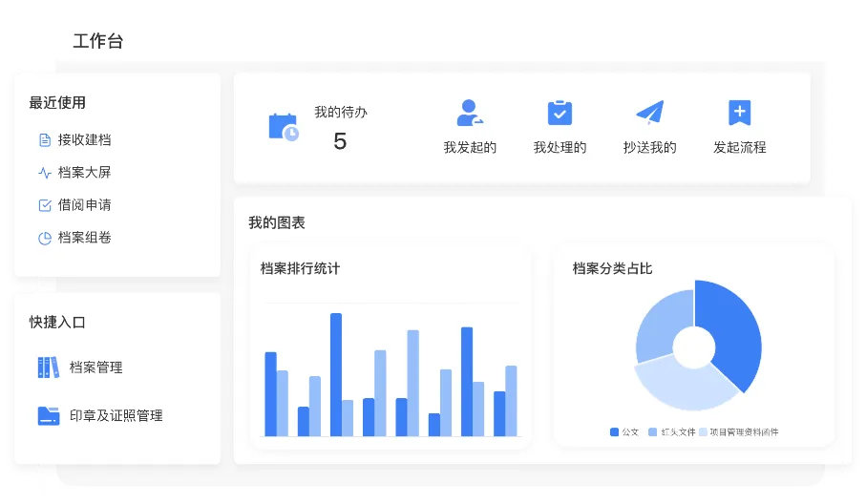Click the 我处理的 clipboard icon
The height and width of the screenshot is (504, 866).
tap(560, 114)
